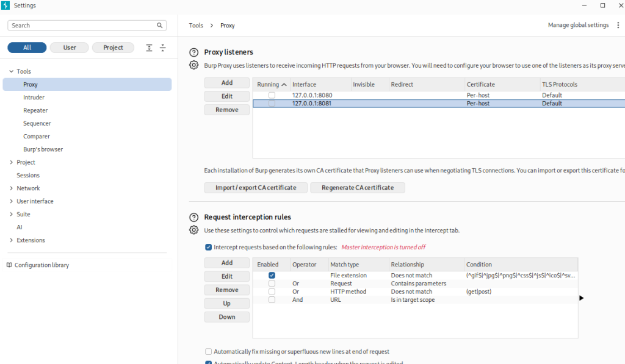Click the Burp Suite app icon in title bar

tap(5, 5)
